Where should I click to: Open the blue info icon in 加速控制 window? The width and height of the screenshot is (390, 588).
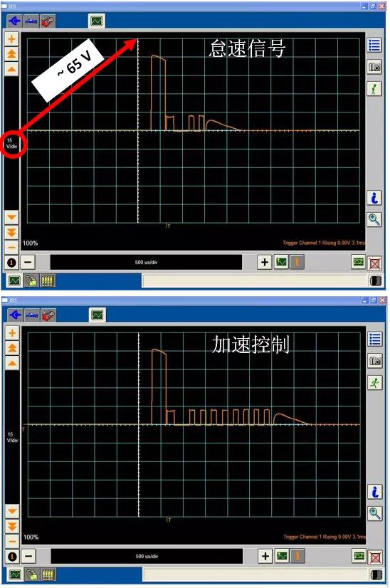(x=374, y=492)
